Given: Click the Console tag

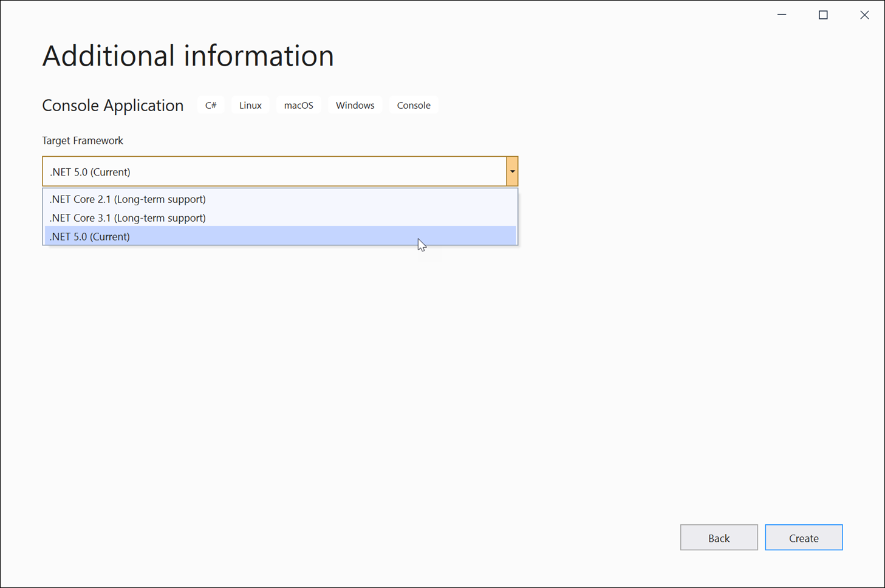Looking at the screenshot, I should [x=414, y=105].
